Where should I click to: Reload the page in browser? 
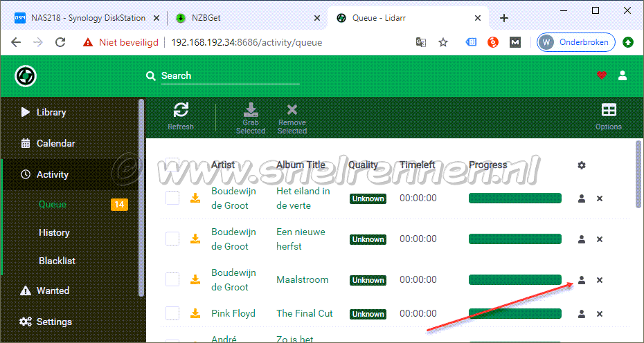coord(60,42)
